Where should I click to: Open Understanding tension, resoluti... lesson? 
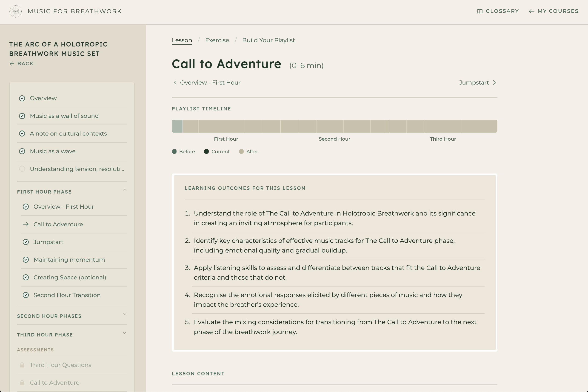click(x=72, y=169)
